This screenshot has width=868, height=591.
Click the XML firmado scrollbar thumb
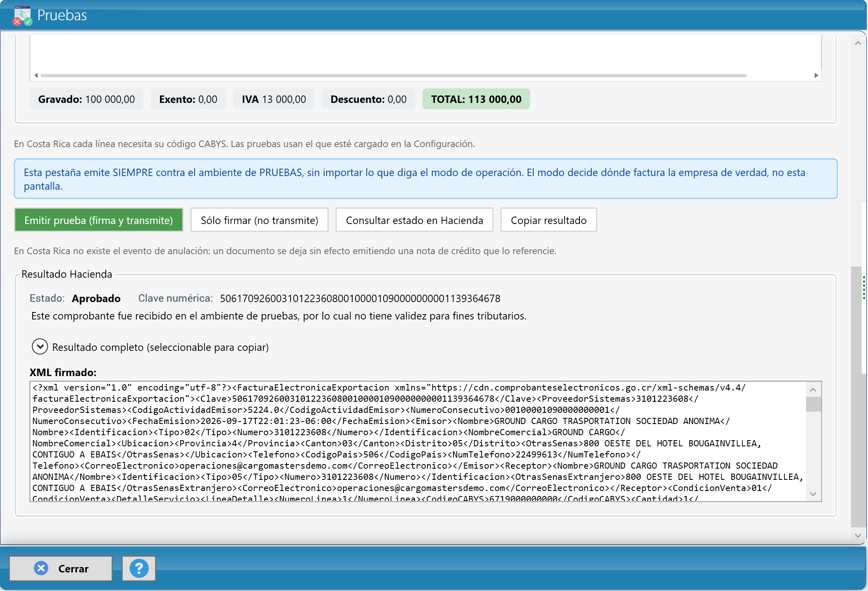(813, 404)
